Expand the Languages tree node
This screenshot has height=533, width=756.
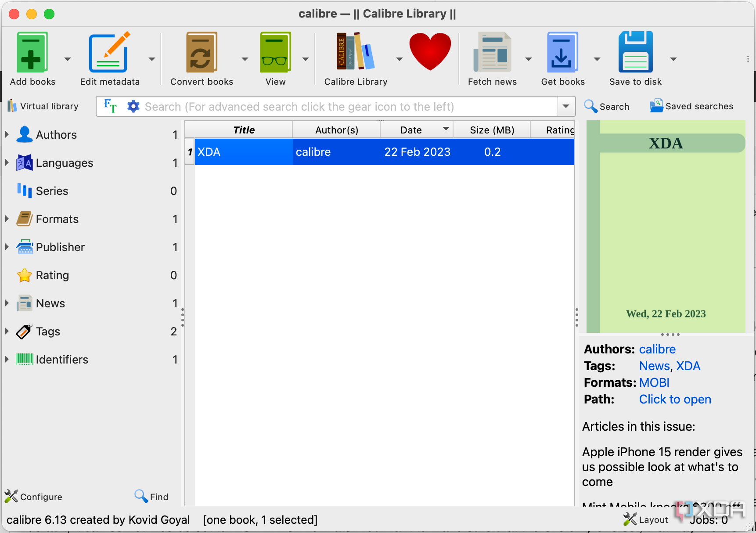click(x=7, y=162)
